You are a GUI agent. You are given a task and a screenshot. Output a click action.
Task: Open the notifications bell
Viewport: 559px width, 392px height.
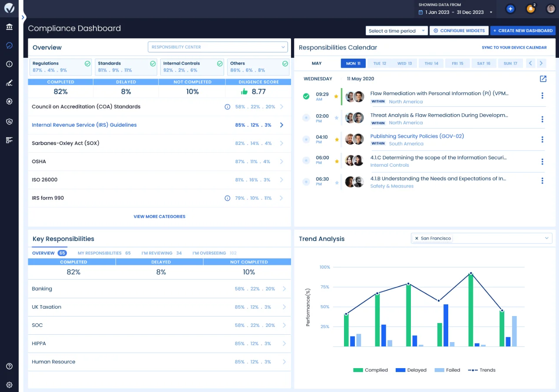[x=530, y=9]
